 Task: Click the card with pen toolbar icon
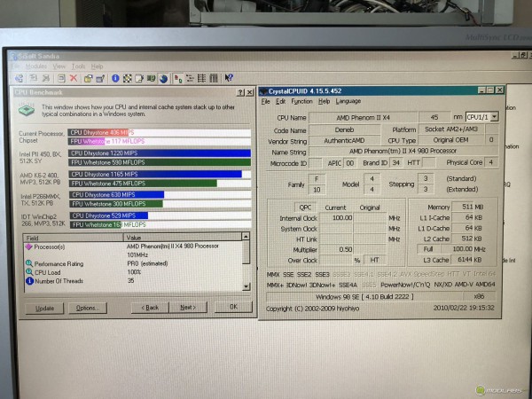pyautogui.click(x=100, y=79)
